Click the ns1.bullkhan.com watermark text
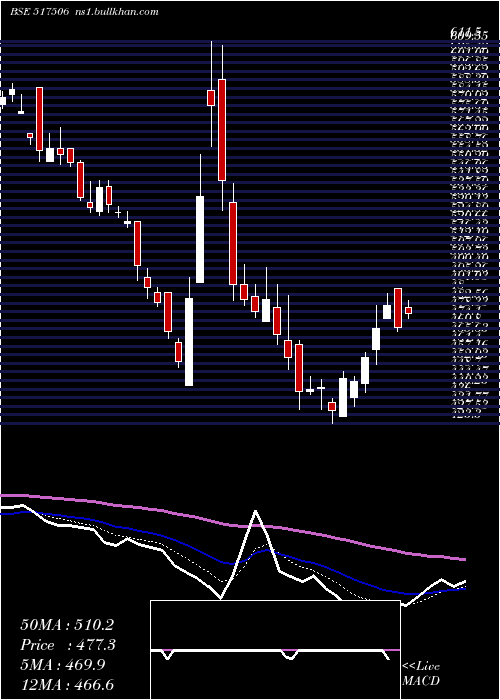This screenshot has width=500, height=700. 116,12
